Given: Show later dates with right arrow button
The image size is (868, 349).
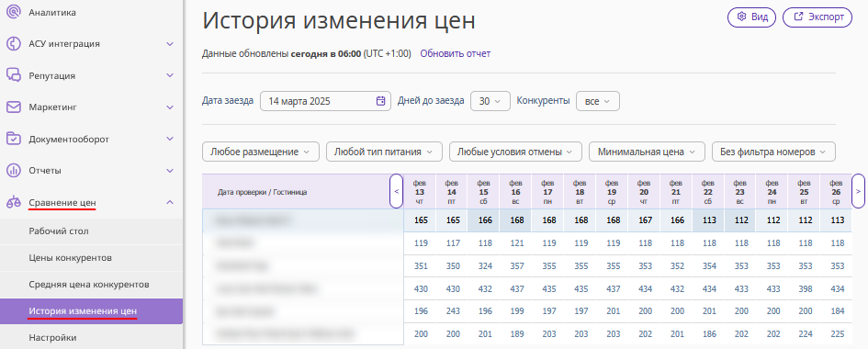Looking at the screenshot, I should 858,191.
